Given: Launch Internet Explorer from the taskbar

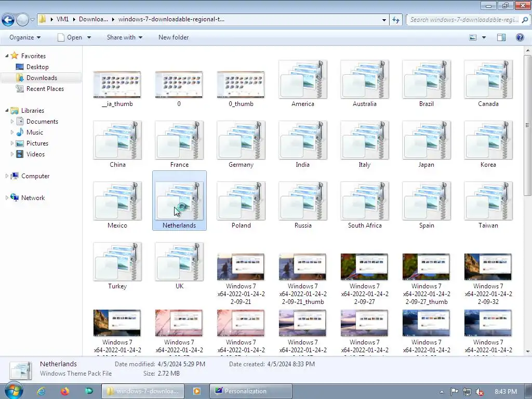Looking at the screenshot, I should point(42,391).
